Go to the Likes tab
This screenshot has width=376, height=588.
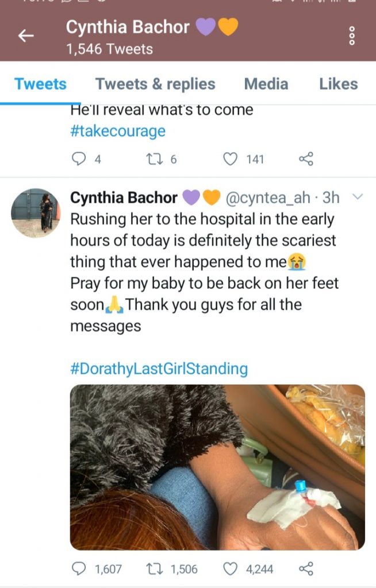[x=338, y=84]
